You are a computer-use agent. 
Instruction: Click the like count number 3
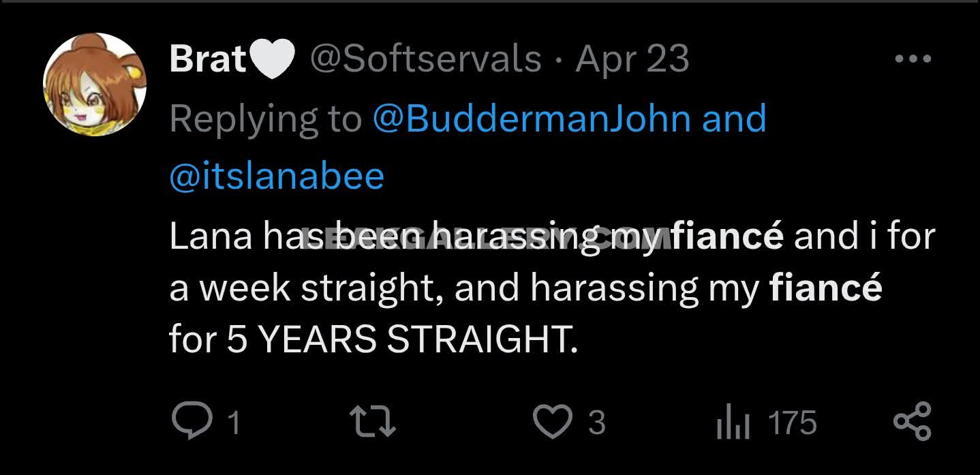(596, 423)
